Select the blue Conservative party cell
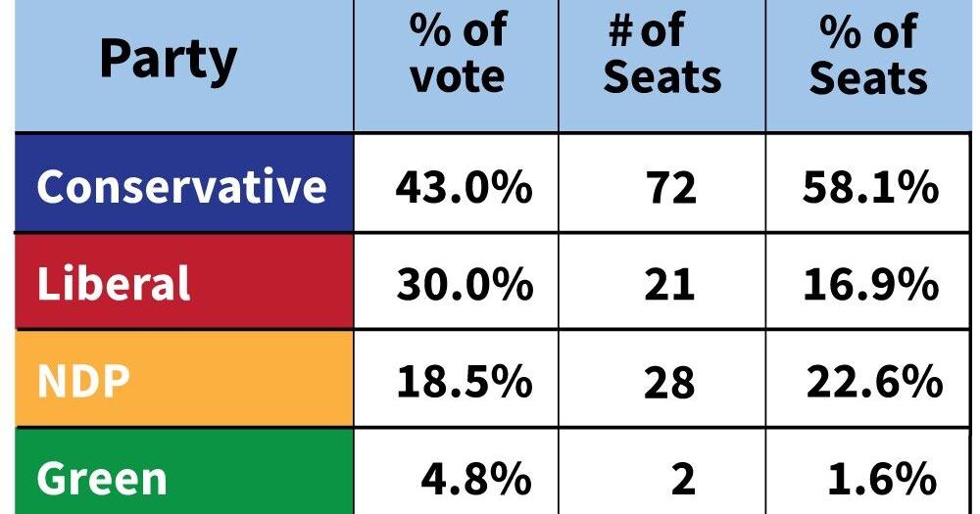The width and height of the screenshot is (980, 514). pyautogui.click(x=184, y=183)
